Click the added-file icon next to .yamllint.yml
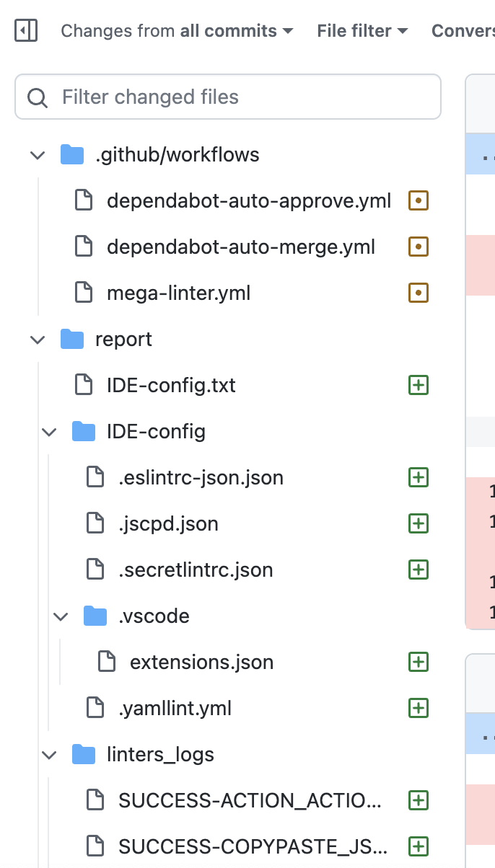 [x=418, y=708]
